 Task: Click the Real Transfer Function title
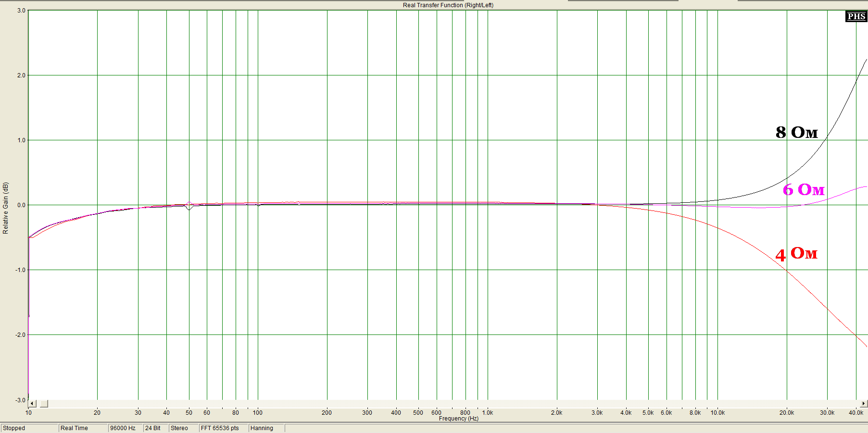[x=448, y=5]
